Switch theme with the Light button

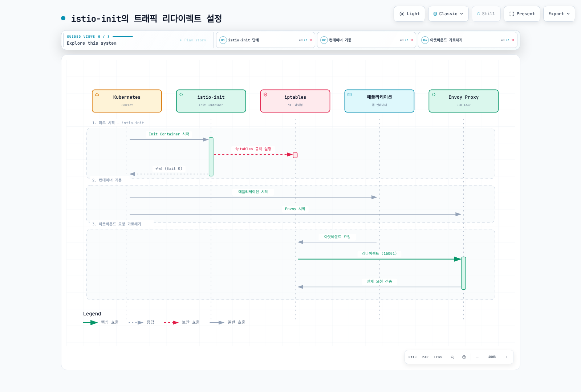tap(409, 14)
